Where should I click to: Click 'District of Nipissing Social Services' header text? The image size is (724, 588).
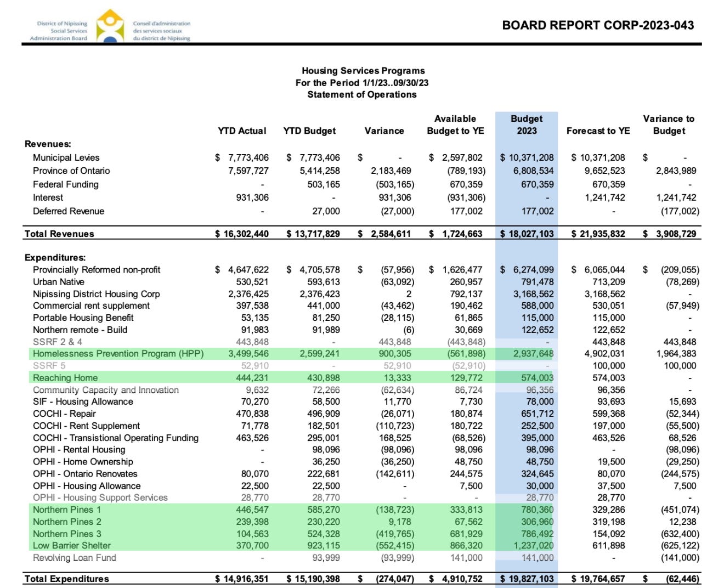click(x=59, y=31)
